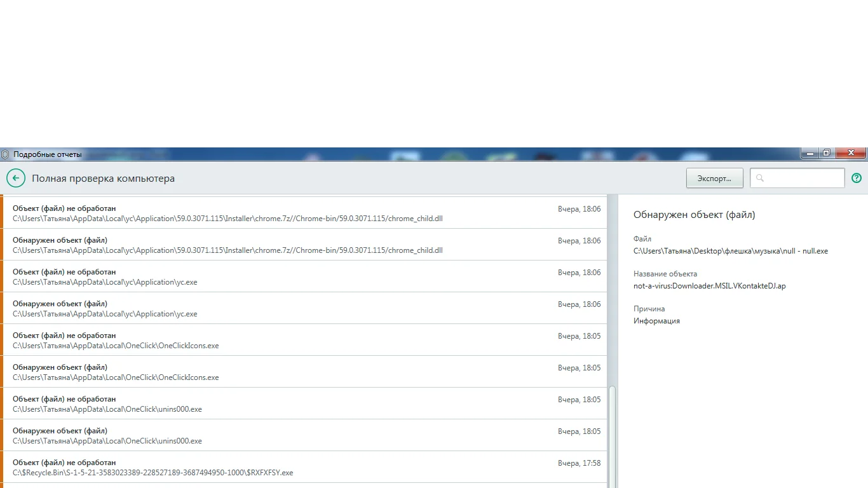Maximize the Подробные отчеты window
868x488 pixels.
click(x=826, y=153)
